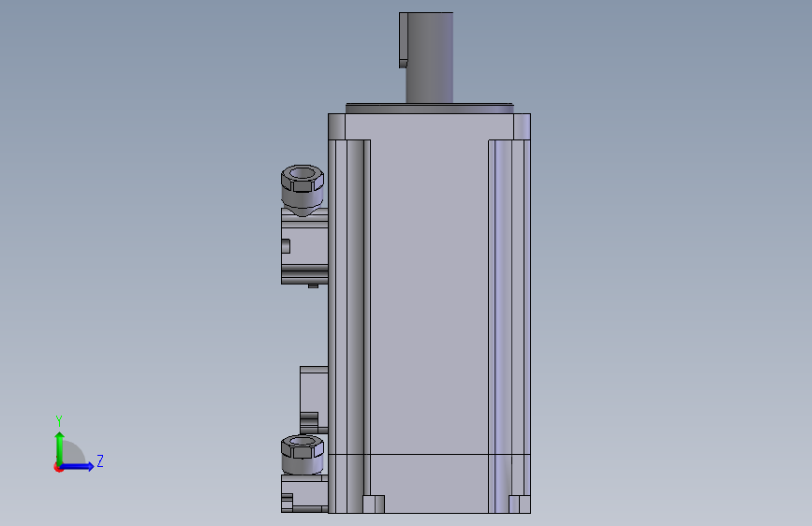
Task: Select the round pilot flange under the shaft
Action: tap(429, 109)
